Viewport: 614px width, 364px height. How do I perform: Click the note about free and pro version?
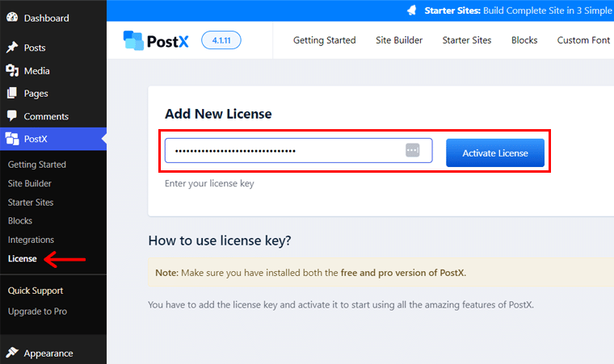[x=310, y=273]
